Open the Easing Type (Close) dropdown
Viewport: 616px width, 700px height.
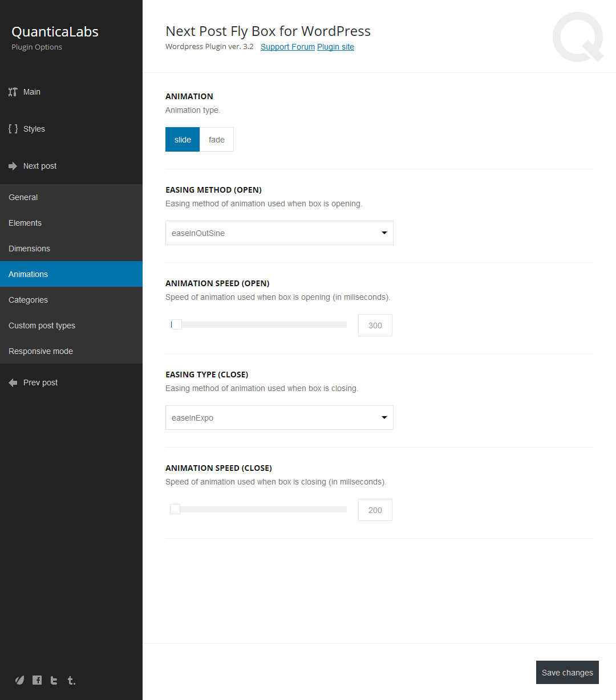(279, 418)
